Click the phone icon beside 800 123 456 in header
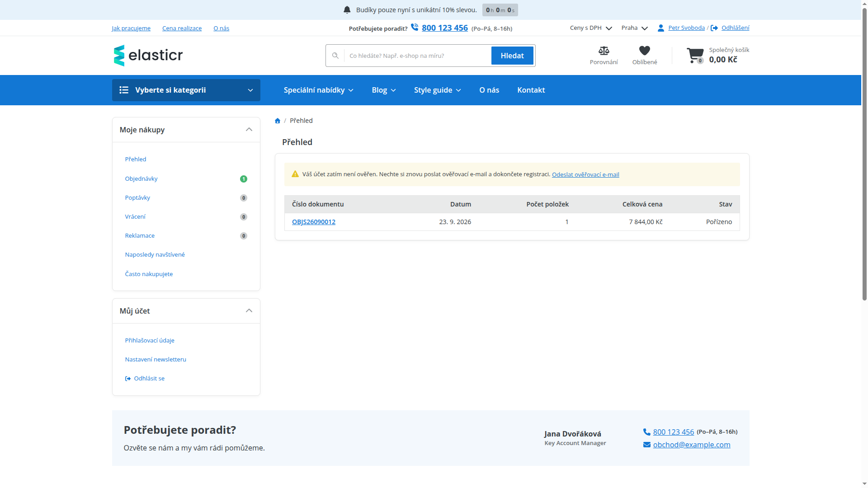 pyautogui.click(x=415, y=28)
